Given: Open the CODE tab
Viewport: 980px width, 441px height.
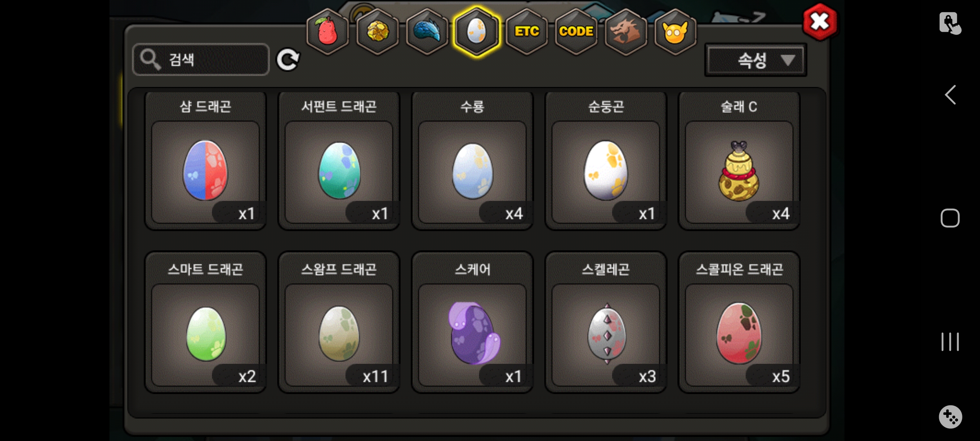Looking at the screenshot, I should [x=576, y=31].
